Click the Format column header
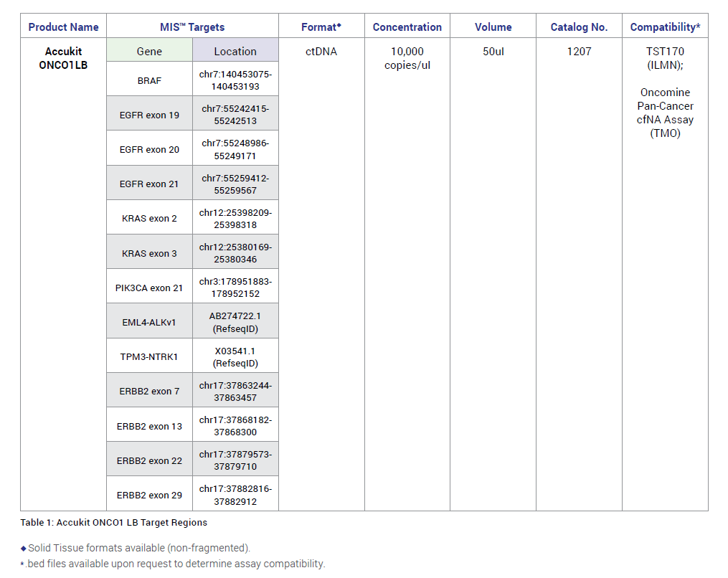Screen dimensions: 728x578 (321, 27)
